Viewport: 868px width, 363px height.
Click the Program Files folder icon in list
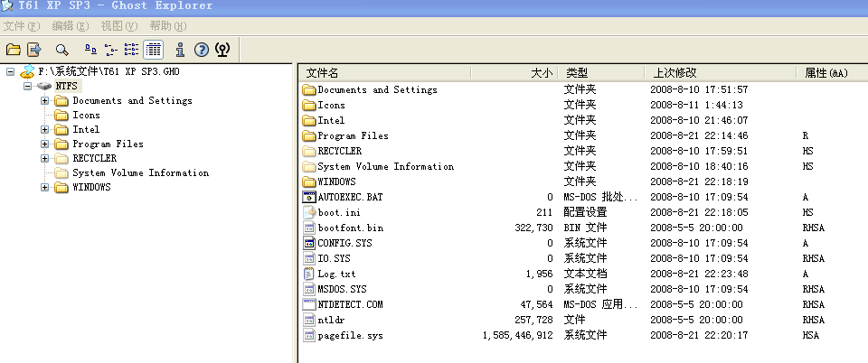[x=309, y=136]
